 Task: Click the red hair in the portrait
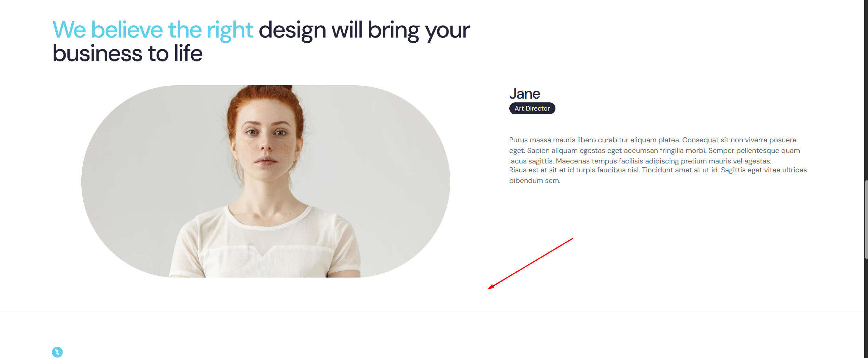pyautogui.click(x=266, y=102)
